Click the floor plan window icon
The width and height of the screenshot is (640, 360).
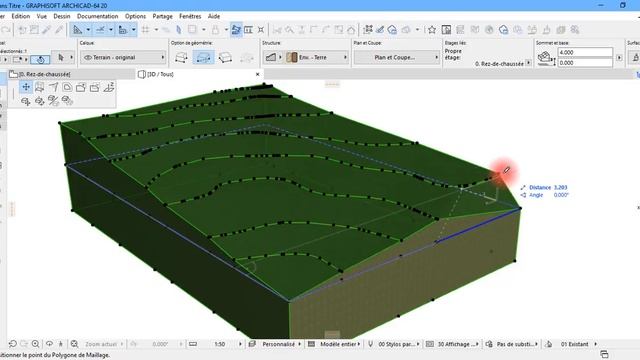(x=446, y=30)
